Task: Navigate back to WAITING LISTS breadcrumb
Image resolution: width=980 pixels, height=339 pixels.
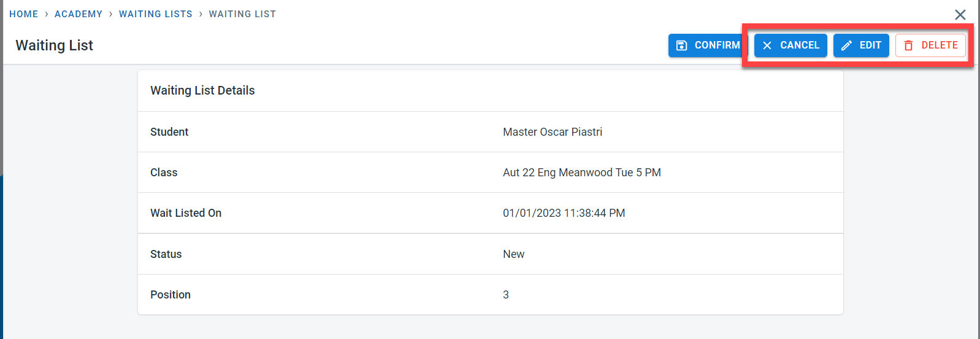Action: pos(156,14)
